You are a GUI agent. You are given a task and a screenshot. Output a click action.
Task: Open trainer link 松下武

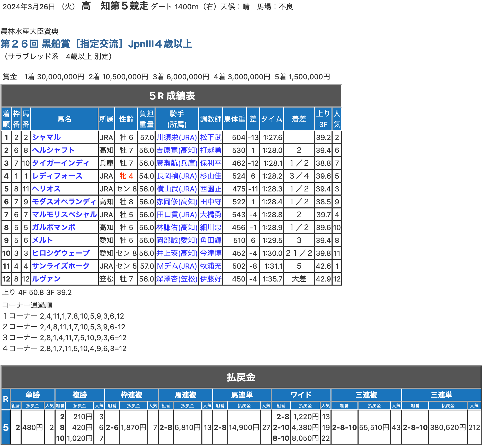211,137
